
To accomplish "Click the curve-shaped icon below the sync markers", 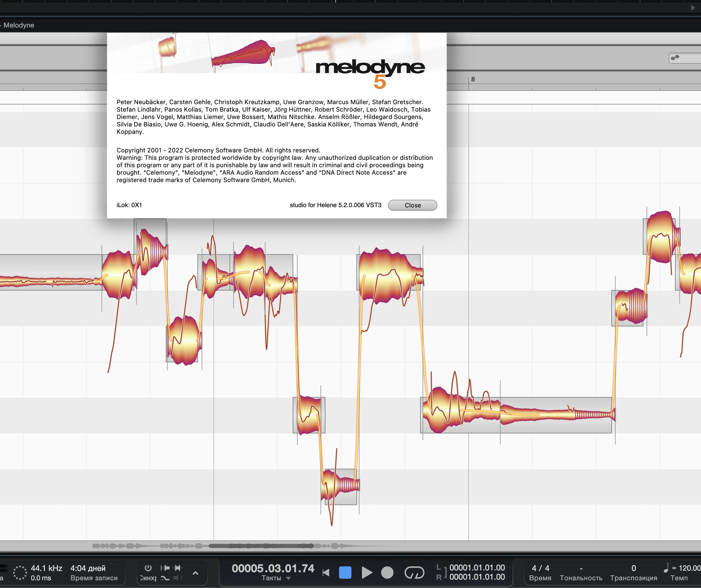I will (165, 578).
